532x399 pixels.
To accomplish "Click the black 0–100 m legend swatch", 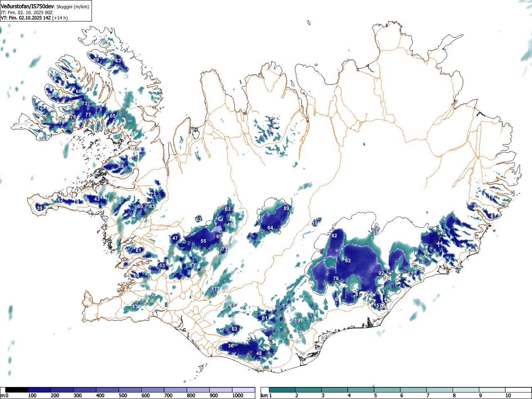I will coord(17,390).
